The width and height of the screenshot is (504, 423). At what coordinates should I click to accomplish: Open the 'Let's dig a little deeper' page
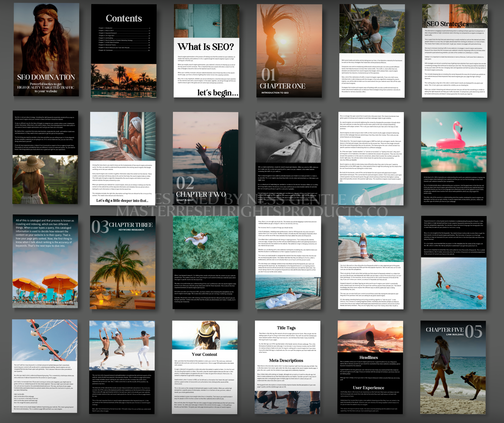(123, 158)
